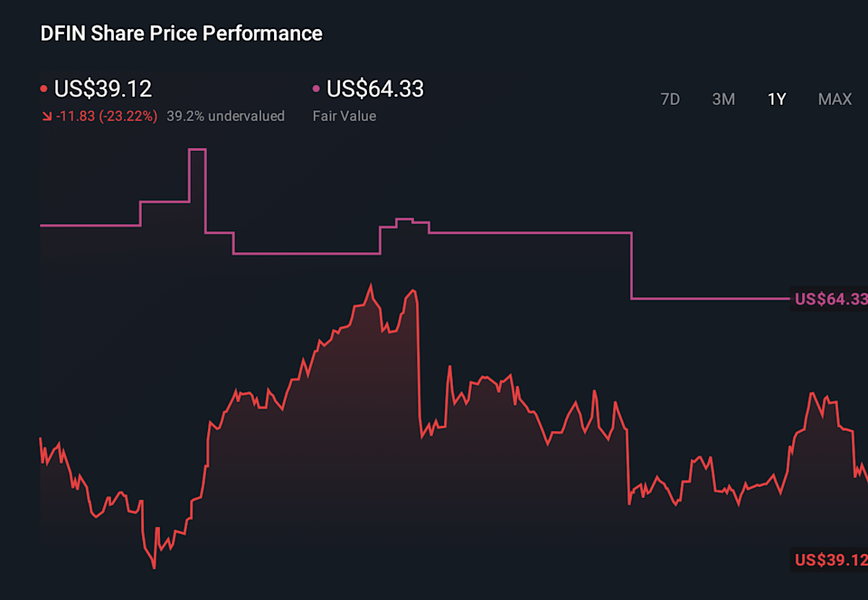Image resolution: width=868 pixels, height=600 pixels.
Task: Click the US$64.33 fair value heading
Action: coord(375,89)
